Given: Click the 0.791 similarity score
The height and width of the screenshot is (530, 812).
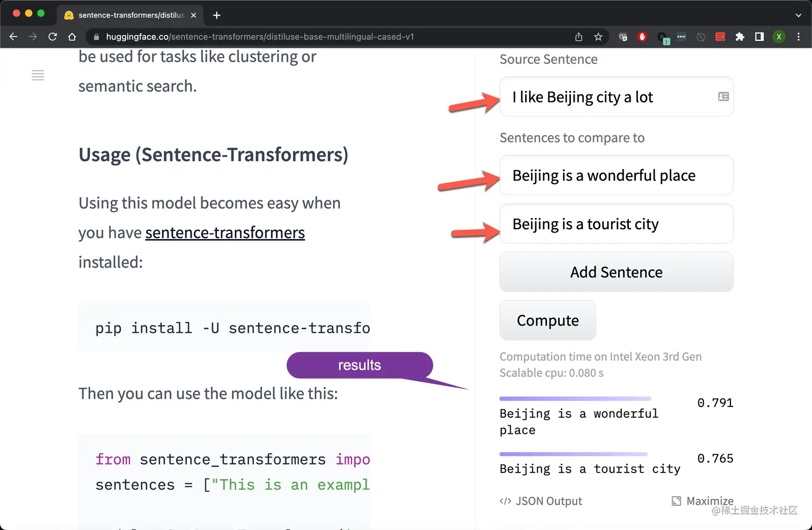Looking at the screenshot, I should 715,403.
